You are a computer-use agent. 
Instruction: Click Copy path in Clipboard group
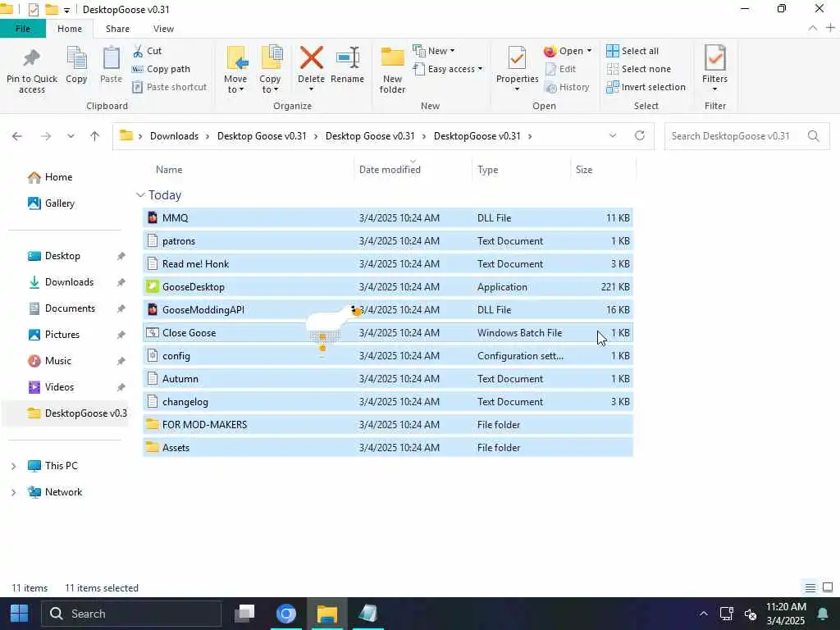click(161, 69)
